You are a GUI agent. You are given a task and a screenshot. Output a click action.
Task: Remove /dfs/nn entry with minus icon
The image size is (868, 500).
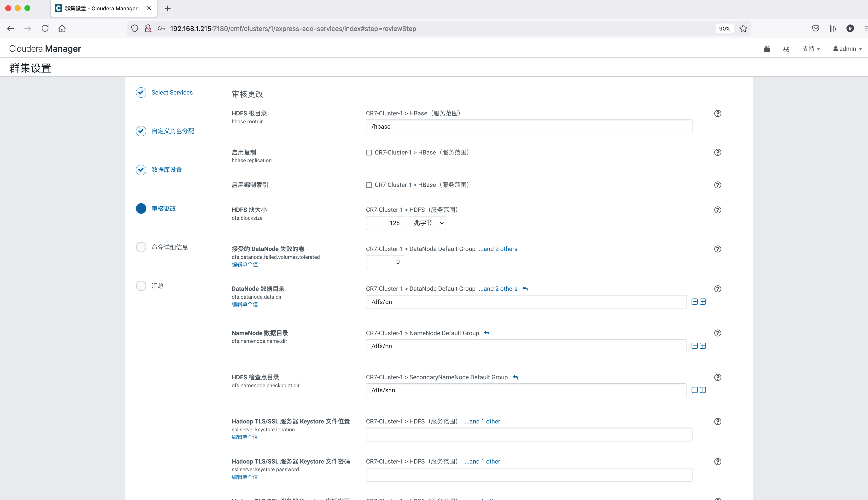[x=694, y=346]
